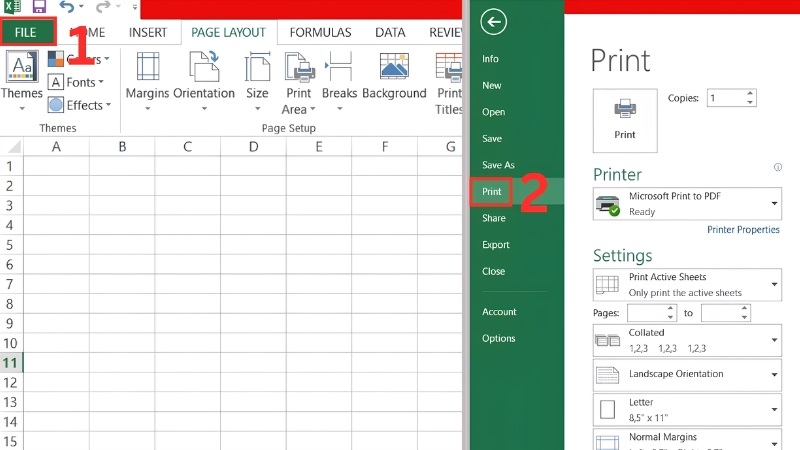
Task: Decrease the Pages to value
Action: click(x=744, y=317)
